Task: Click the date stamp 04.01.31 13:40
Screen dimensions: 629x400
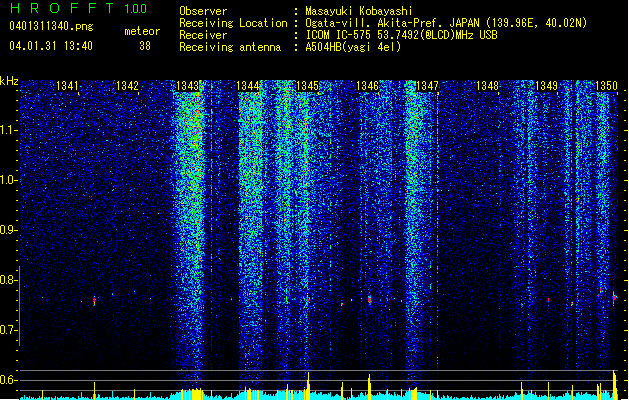Action: click(x=51, y=46)
